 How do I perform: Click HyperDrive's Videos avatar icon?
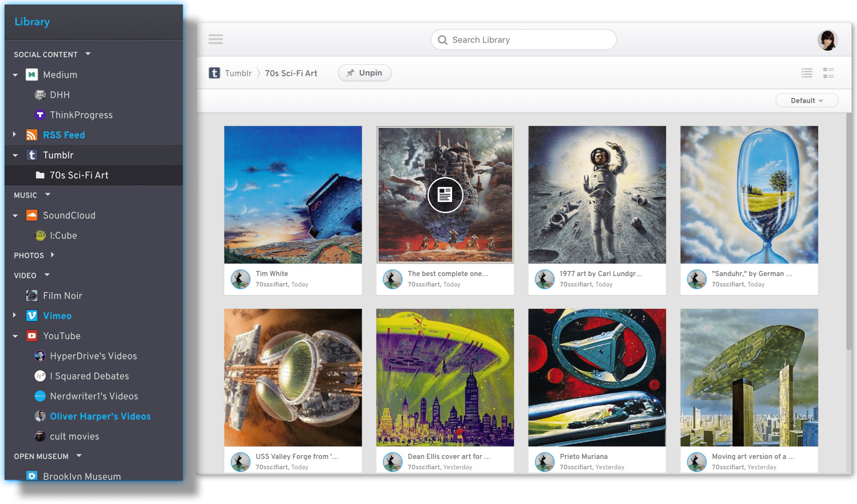point(40,356)
